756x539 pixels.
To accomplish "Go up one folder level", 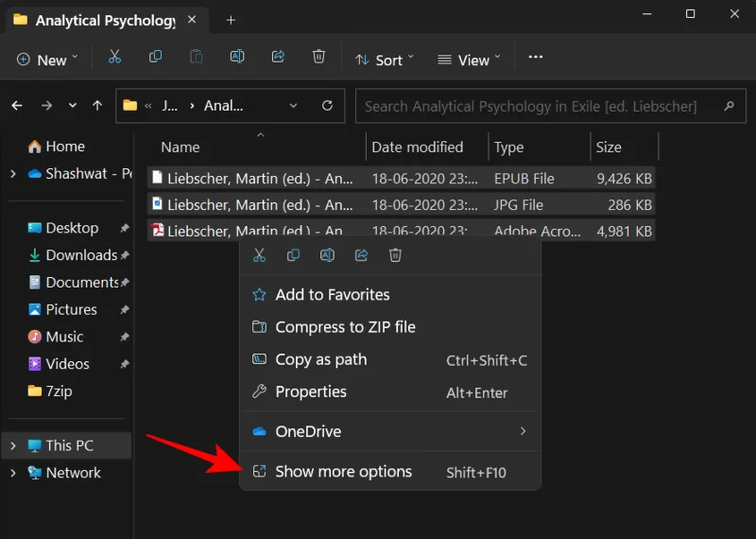I will [x=97, y=105].
